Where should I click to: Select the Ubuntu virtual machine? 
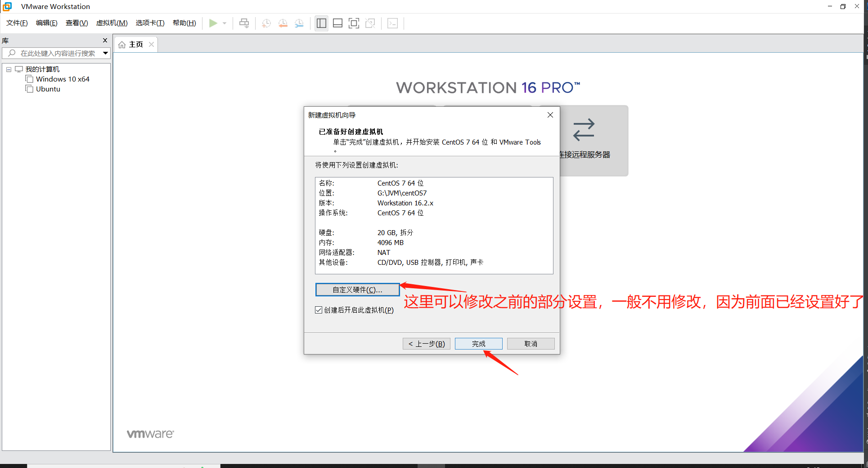[48, 89]
